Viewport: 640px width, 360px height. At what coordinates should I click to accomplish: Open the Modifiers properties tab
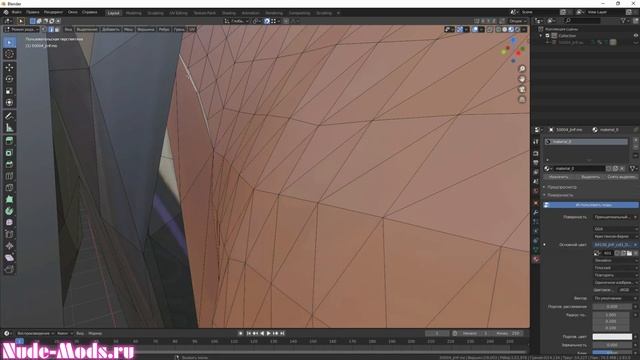point(536,212)
